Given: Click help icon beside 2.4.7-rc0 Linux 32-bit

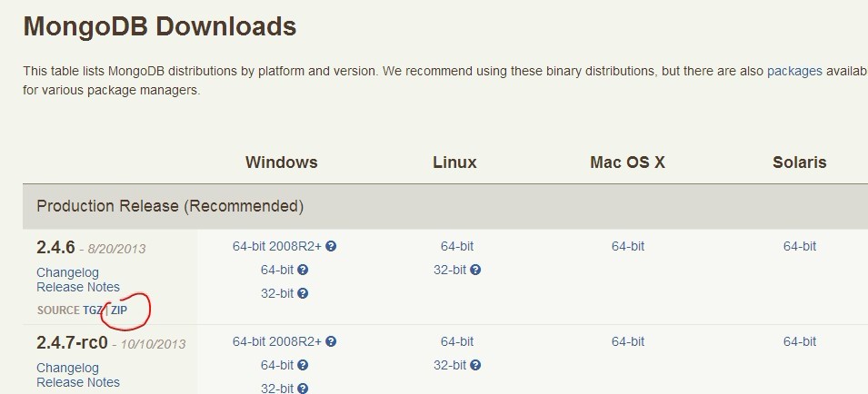Looking at the screenshot, I should [475, 365].
